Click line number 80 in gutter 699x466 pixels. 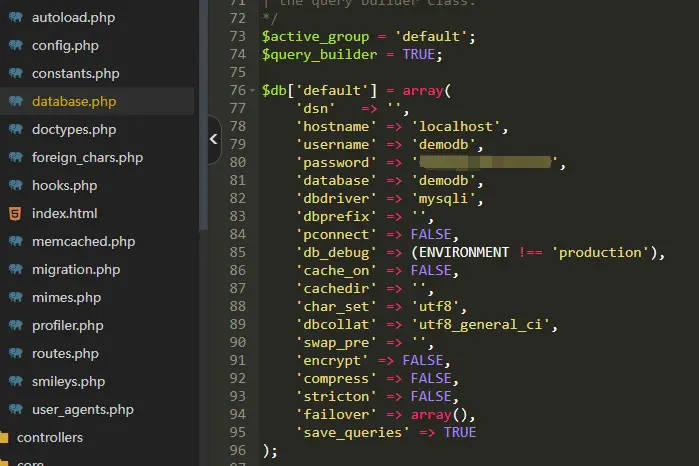tap(238, 162)
